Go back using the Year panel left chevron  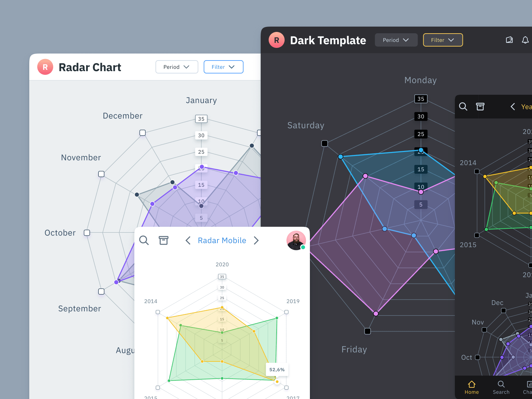click(x=512, y=107)
